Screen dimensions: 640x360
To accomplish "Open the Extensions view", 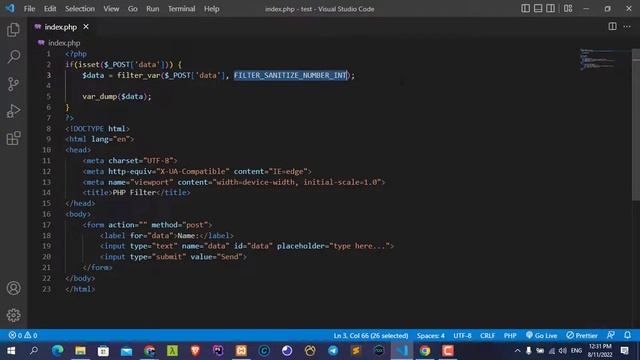I will coord(13,138).
